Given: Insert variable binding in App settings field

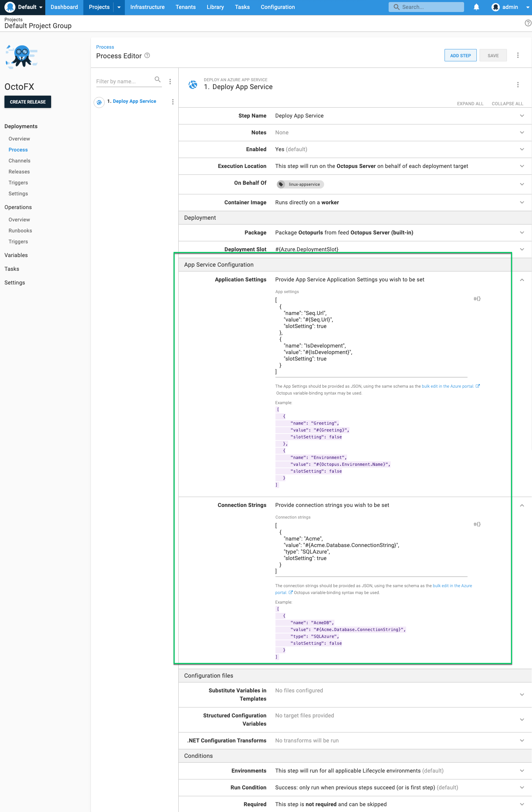Looking at the screenshot, I should pos(477,299).
